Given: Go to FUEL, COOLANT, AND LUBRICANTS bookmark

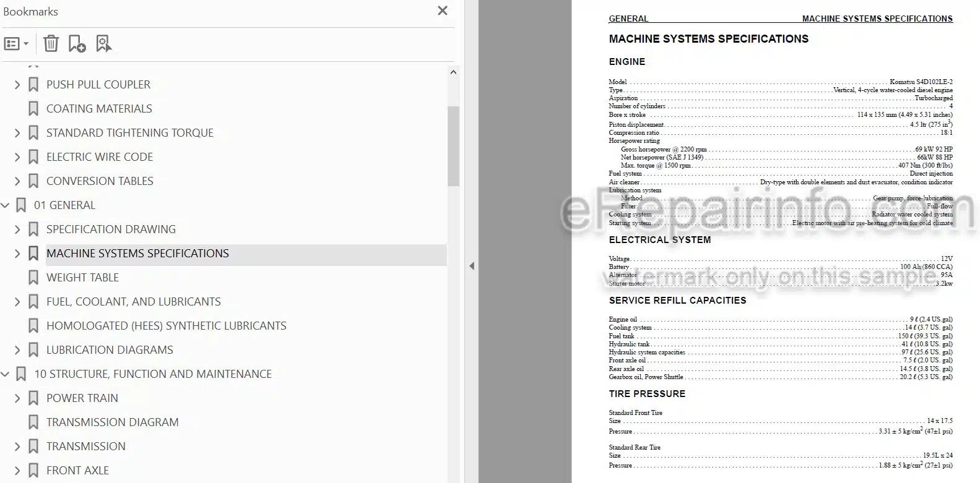Looking at the screenshot, I should [x=134, y=302].
